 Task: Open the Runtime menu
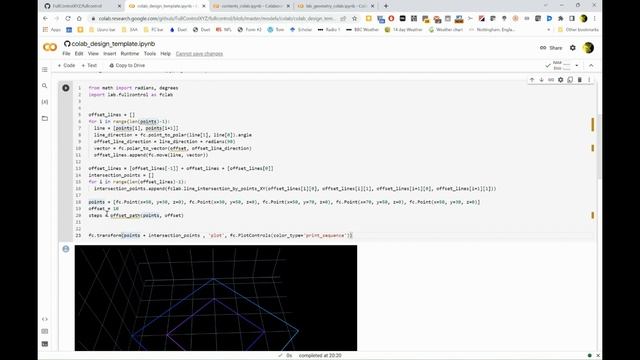coord(130,54)
